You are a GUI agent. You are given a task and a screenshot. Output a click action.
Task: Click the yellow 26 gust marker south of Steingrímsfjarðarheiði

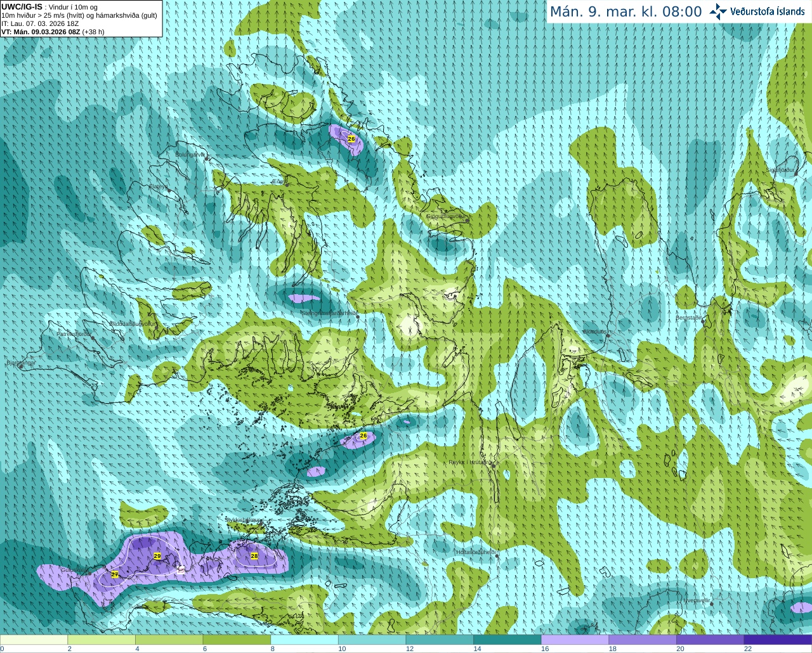click(x=363, y=436)
